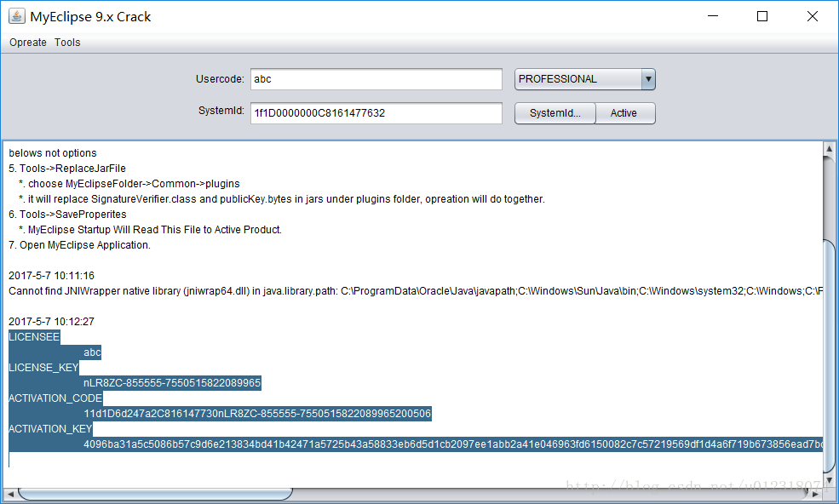Screen dimensions: 839x504
Task: Close the MyEclipse 9.x Crack window
Action: pyautogui.click(x=813, y=16)
